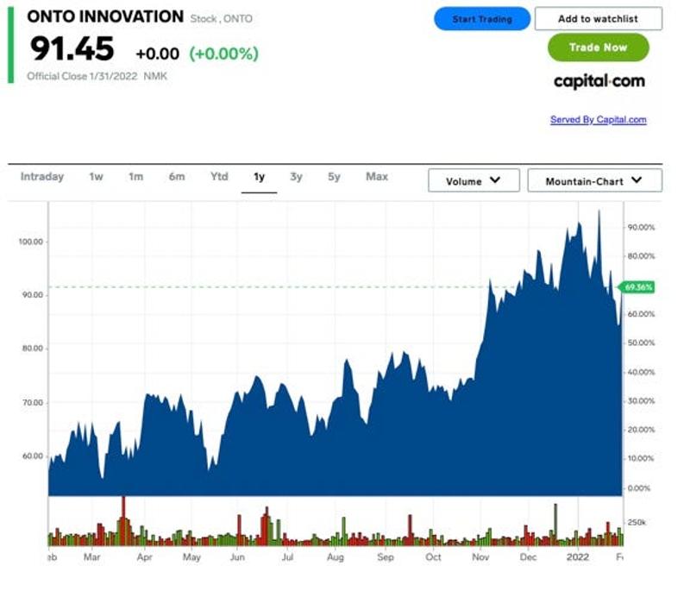Click the +0.00 price change value

click(x=158, y=53)
